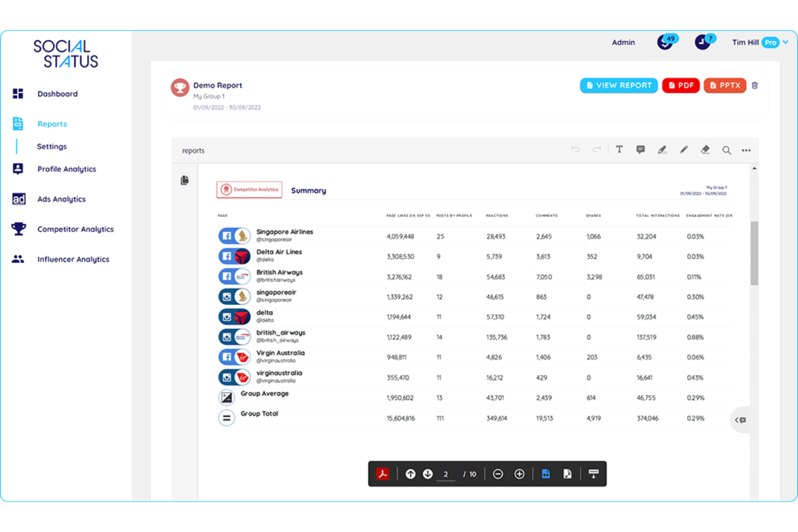Select the Delta Air Lines row
The height and width of the screenshot is (532, 798).
[474, 256]
